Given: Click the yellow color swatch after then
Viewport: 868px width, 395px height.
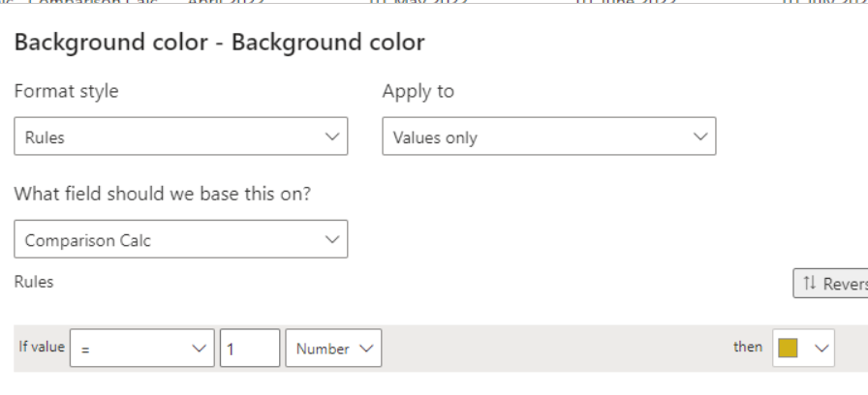Looking at the screenshot, I should [788, 348].
